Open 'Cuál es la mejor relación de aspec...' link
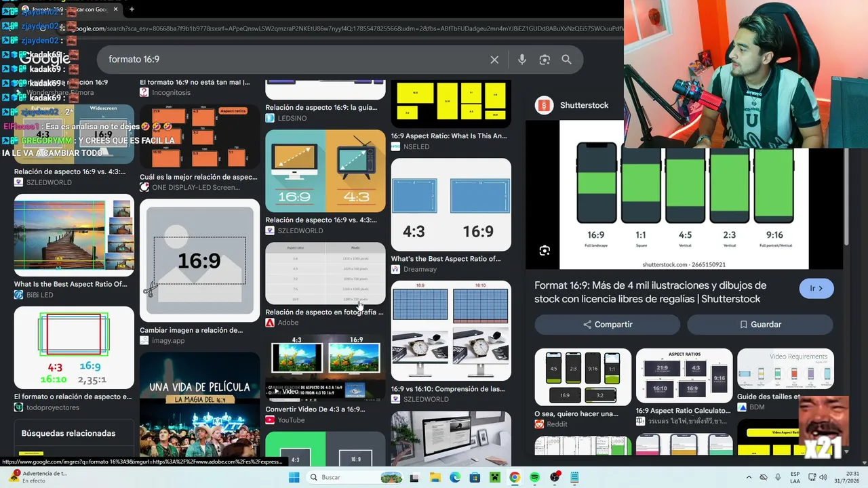 click(x=199, y=177)
